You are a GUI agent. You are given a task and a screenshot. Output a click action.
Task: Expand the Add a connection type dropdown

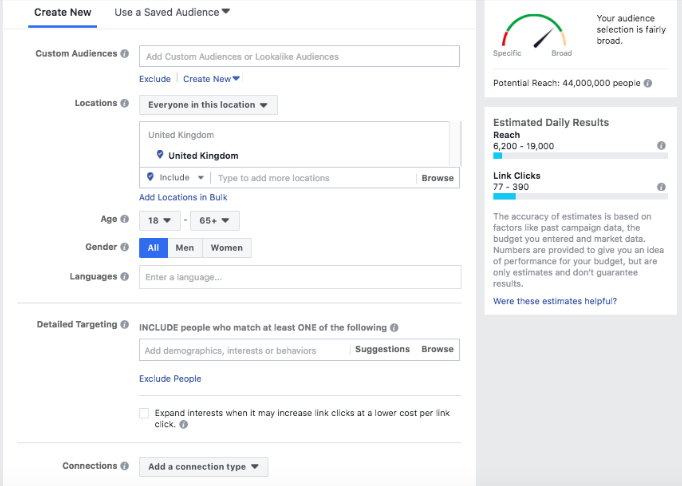click(x=204, y=466)
